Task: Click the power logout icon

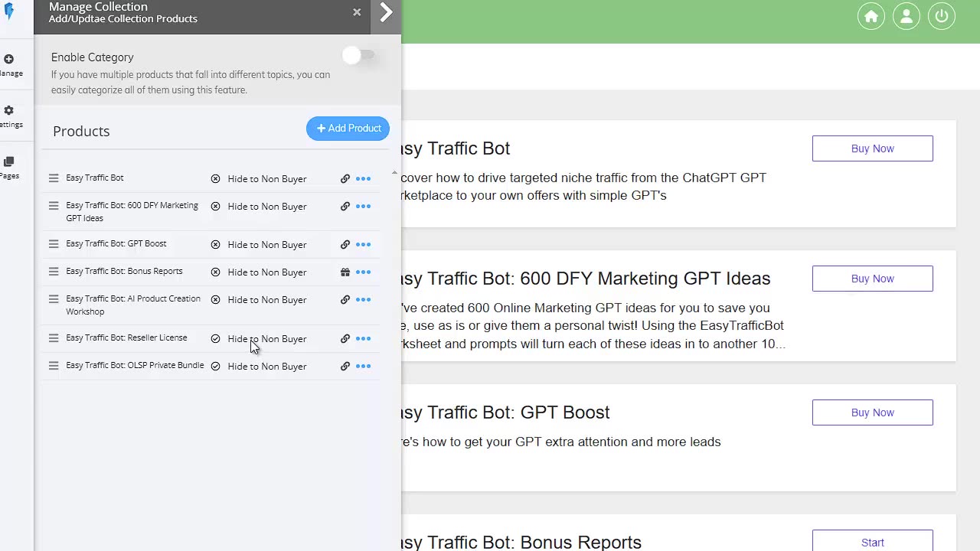Action: pos(942,17)
